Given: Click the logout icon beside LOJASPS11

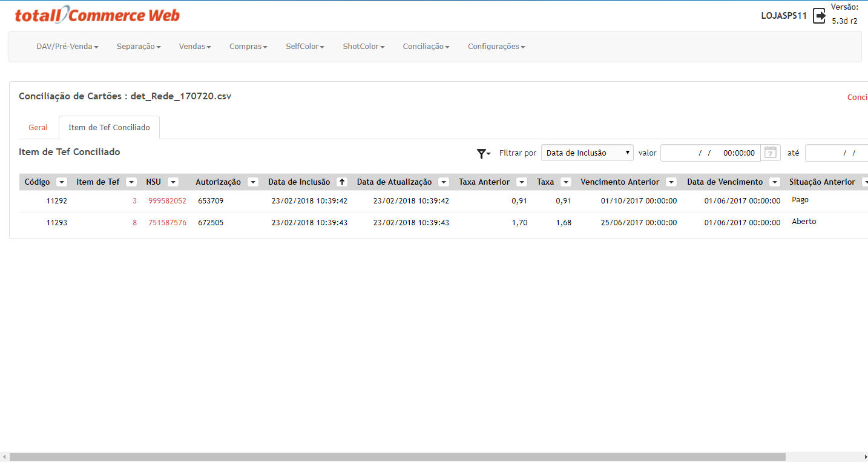Looking at the screenshot, I should pos(819,16).
